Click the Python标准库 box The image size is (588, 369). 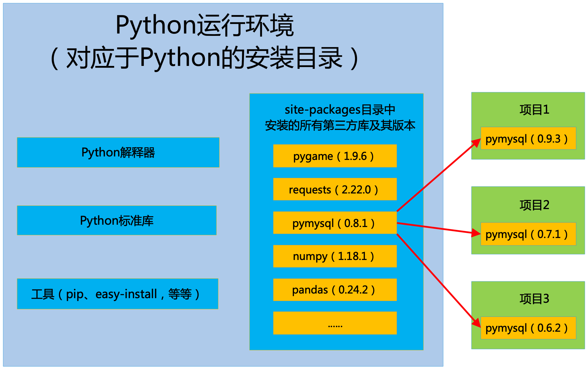[117, 220]
